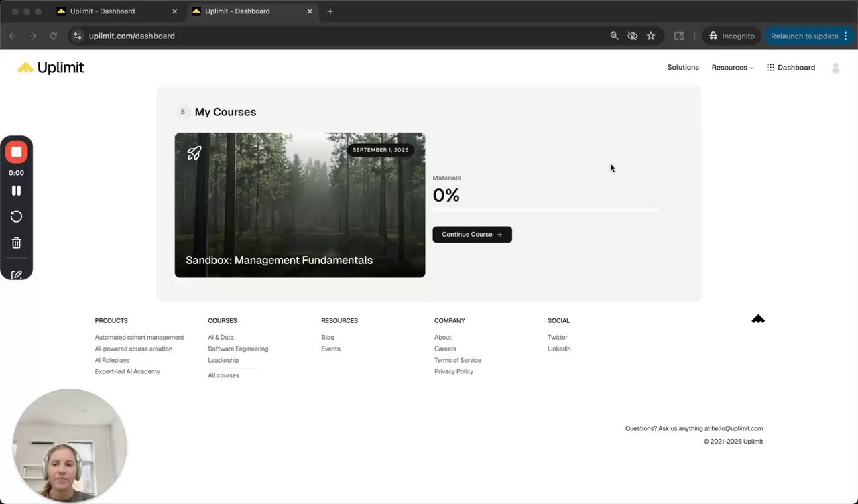
Task: Open All courses link
Action: [223, 376]
